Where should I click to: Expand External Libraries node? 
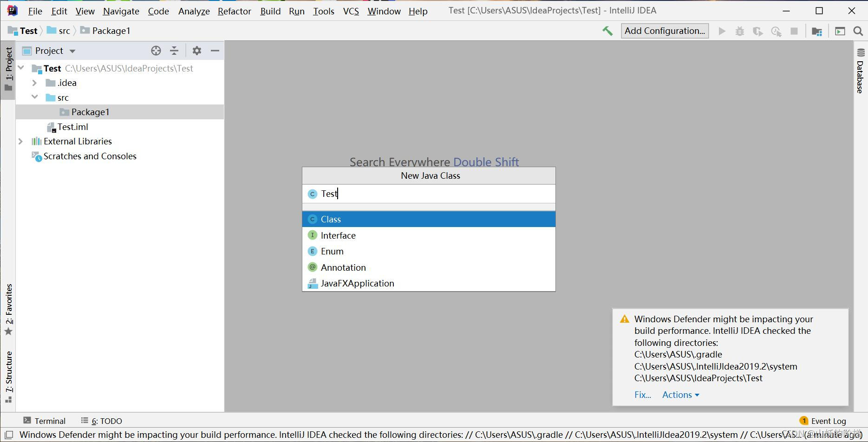(20, 141)
